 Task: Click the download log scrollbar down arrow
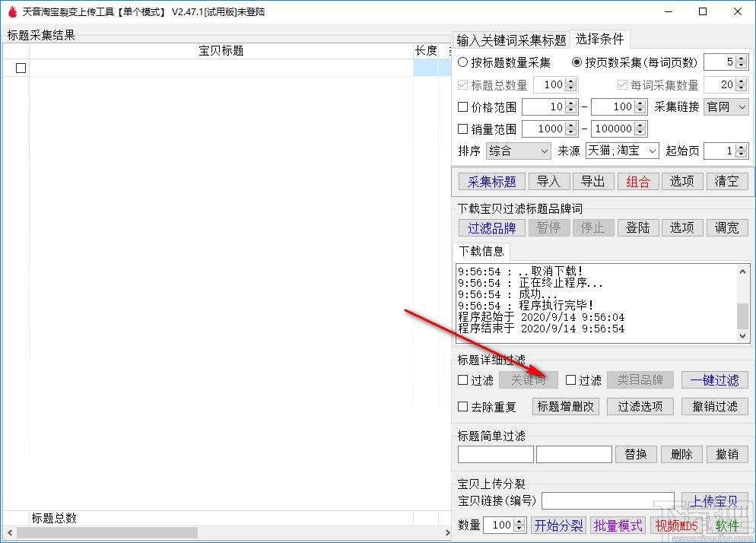click(x=742, y=336)
